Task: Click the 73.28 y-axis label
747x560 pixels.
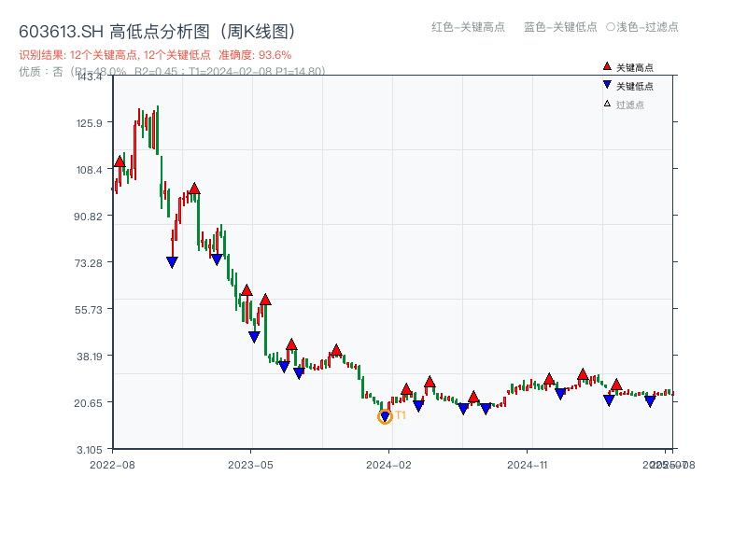Action: pos(89,263)
